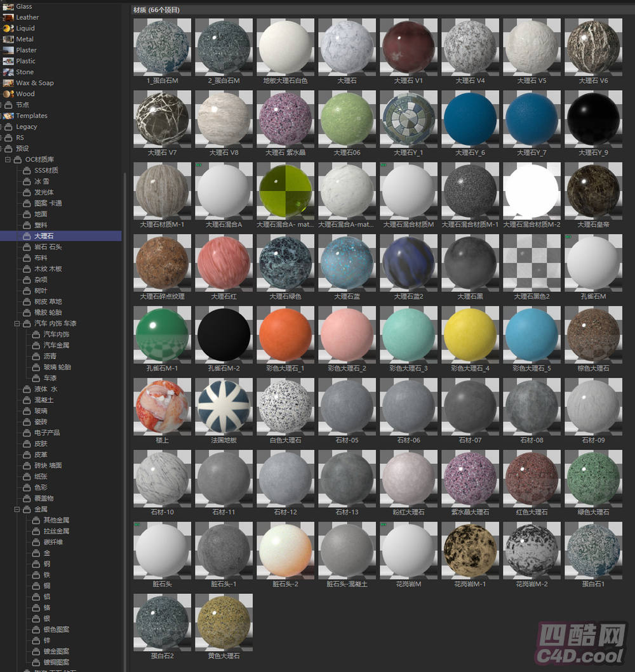Click the Wood category spheres icon
The height and width of the screenshot is (672, 635).
coord(8,94)
